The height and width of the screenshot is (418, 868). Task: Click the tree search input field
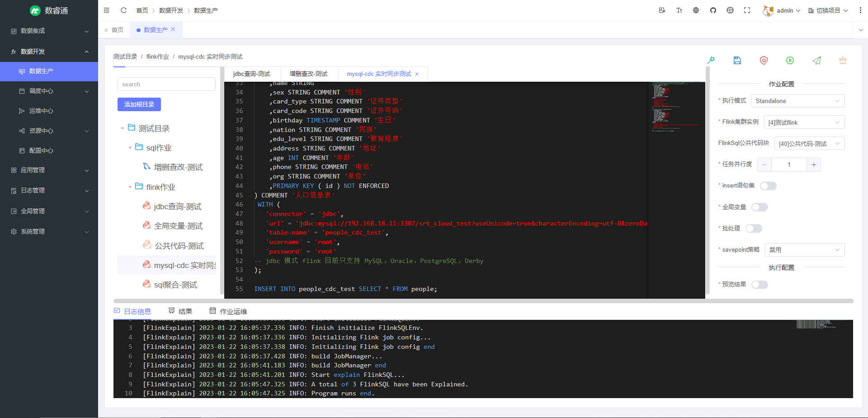(166, 84)
